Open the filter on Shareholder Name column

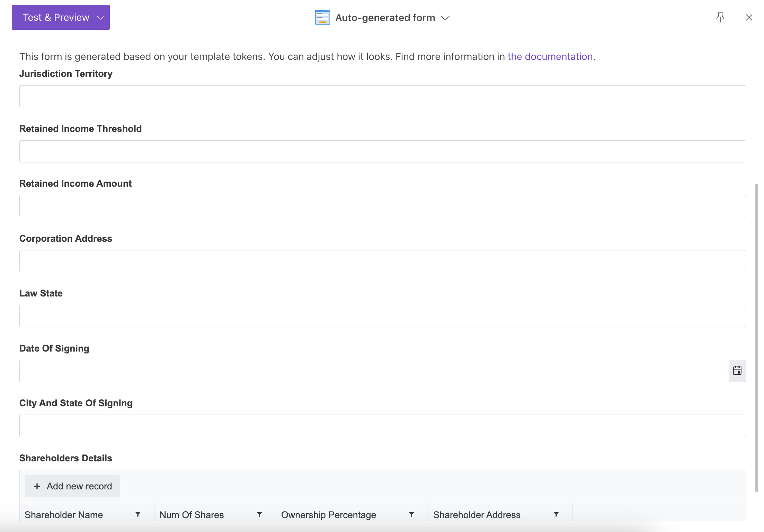[x=138, y=515]
